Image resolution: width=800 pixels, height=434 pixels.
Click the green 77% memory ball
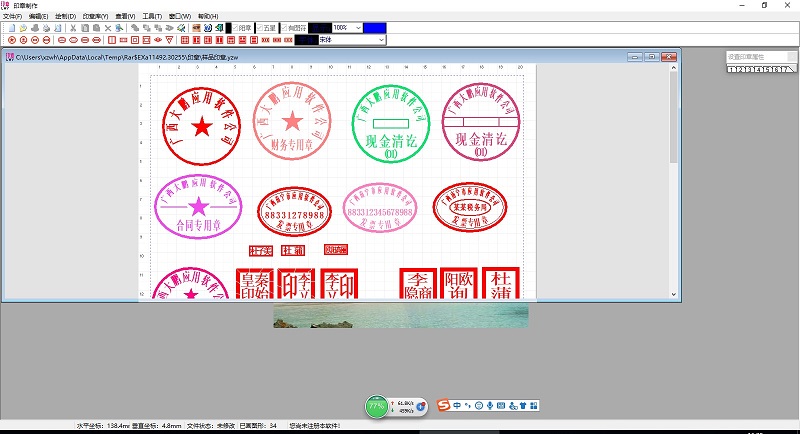pos(377,406)
